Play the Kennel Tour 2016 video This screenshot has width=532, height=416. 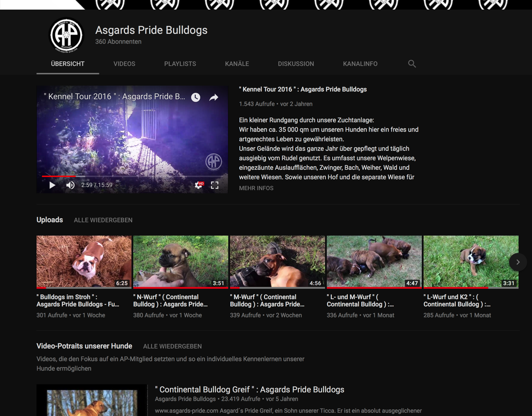coord(52,185)
